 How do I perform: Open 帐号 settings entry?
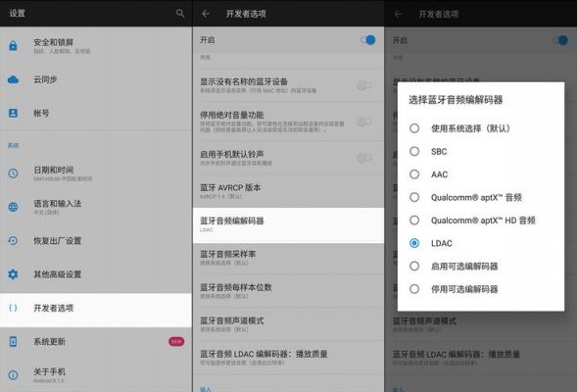click(96, 113)
